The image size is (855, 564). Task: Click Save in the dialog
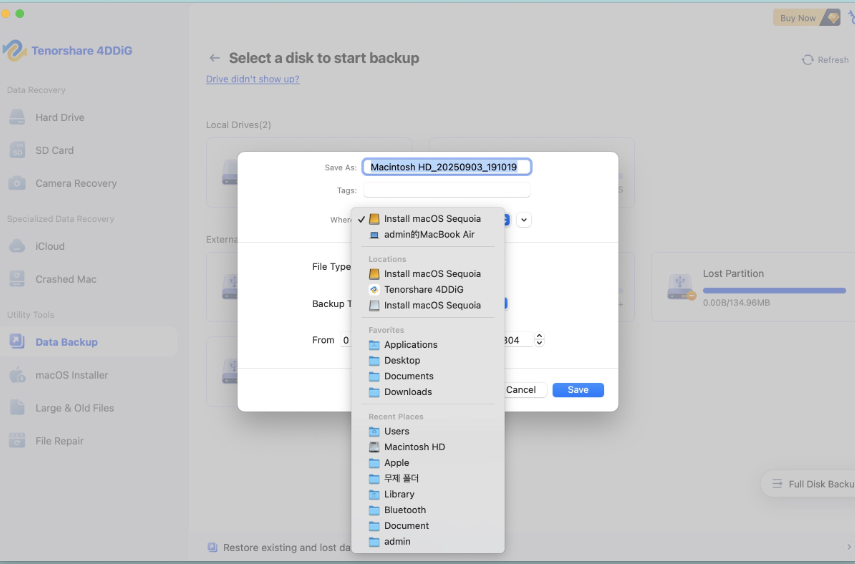pos(578,389)
